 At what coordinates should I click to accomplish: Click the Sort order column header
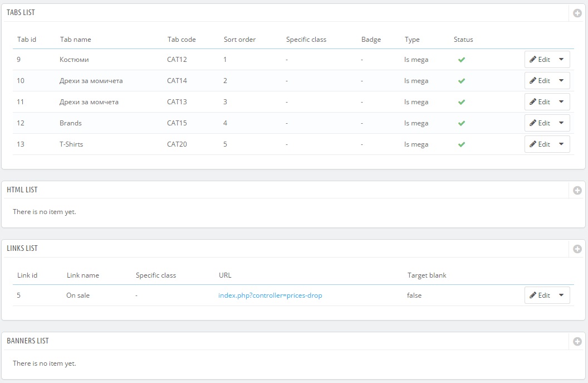(x=239, y=40)
